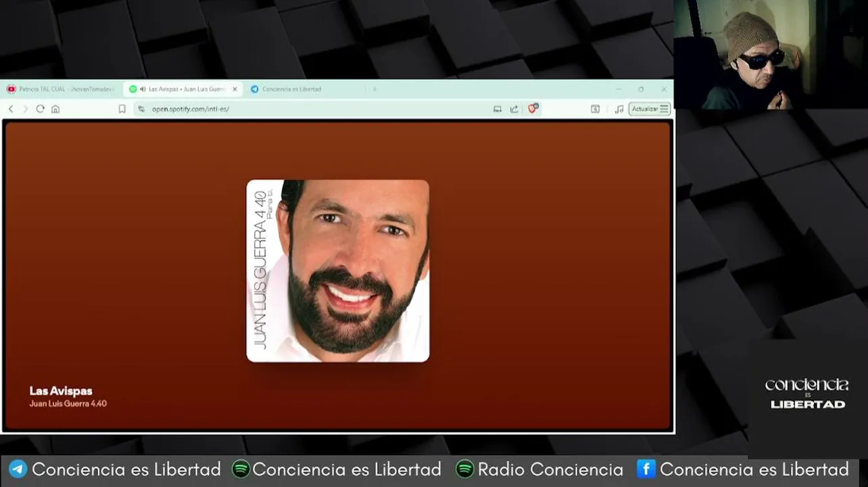The width and height of the screenshot is (868, 487).
Task: Mute the Spotify tab audio speaker icon
Action: tap(143, 89)
